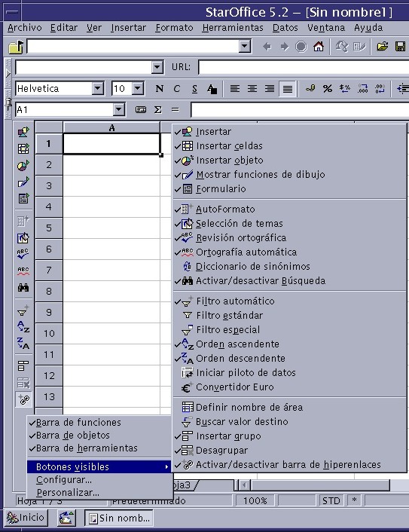Click the Open file folder icon
Viewport: 409px width, 532px height.
click(382, 47)
